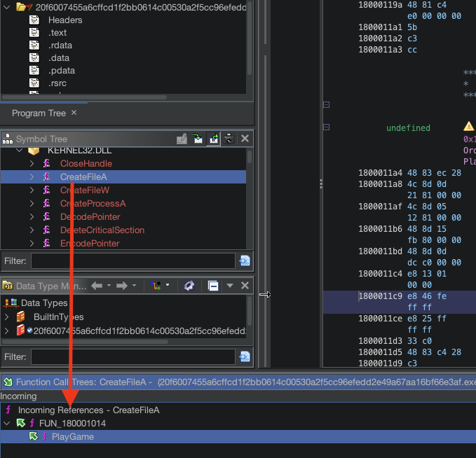The image size is (476, 458).
Task: Select Headers section in Program Tree
Action: click(x=65, y=20)
